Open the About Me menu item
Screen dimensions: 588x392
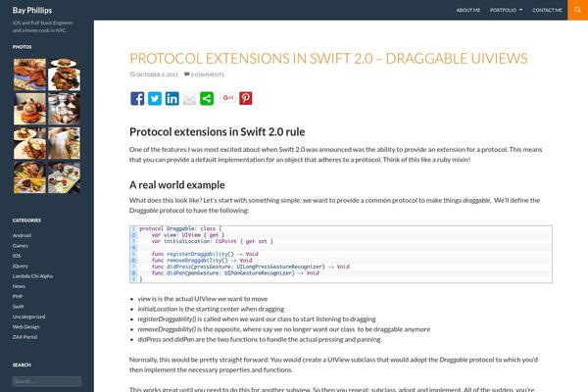point(468,10)
